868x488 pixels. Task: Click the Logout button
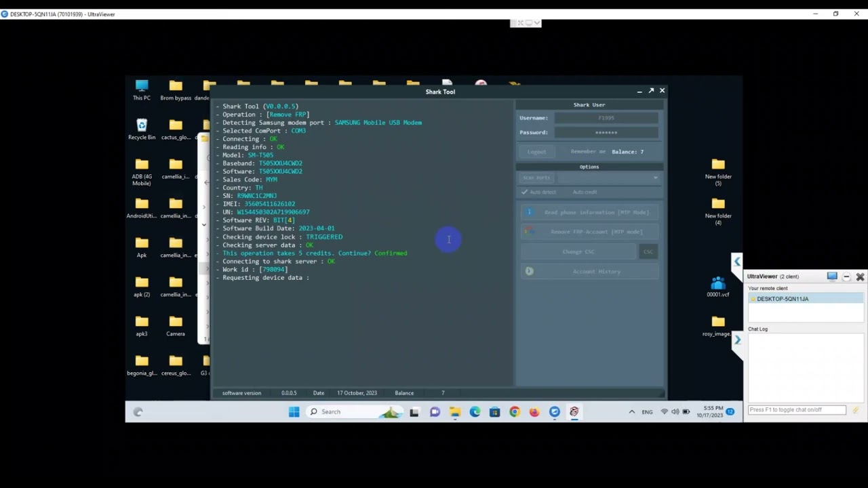(x=536, y=152)
